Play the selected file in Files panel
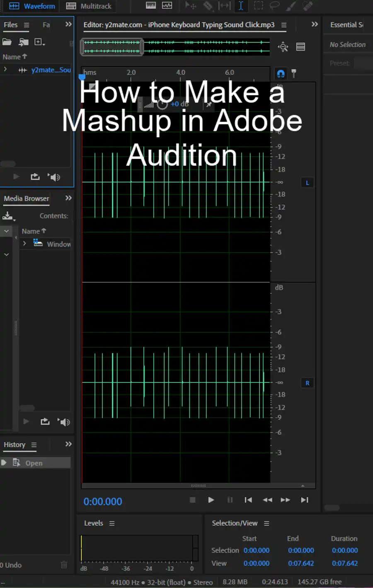This screenshot has width=373, height=588. [x=16, y=177]
